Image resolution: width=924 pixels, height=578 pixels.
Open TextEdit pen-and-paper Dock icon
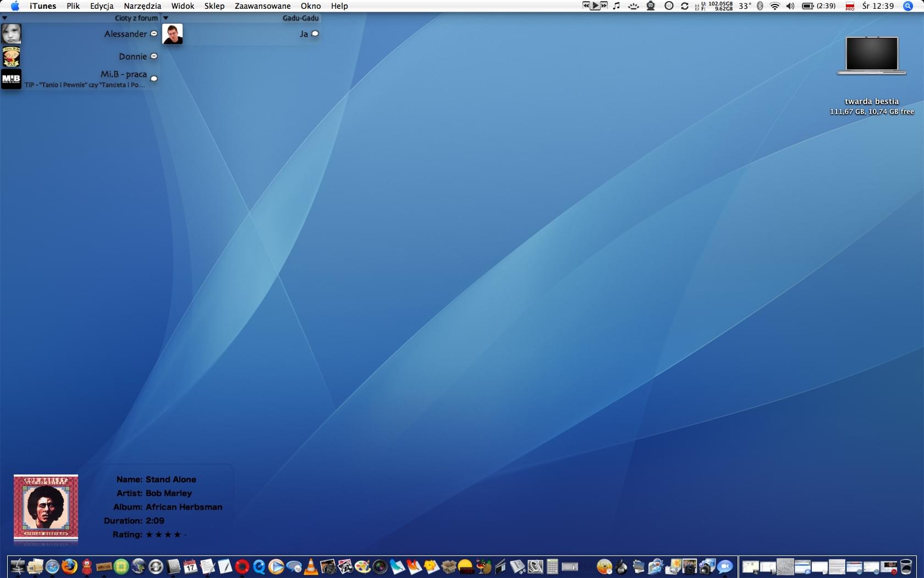click(208, 566)
